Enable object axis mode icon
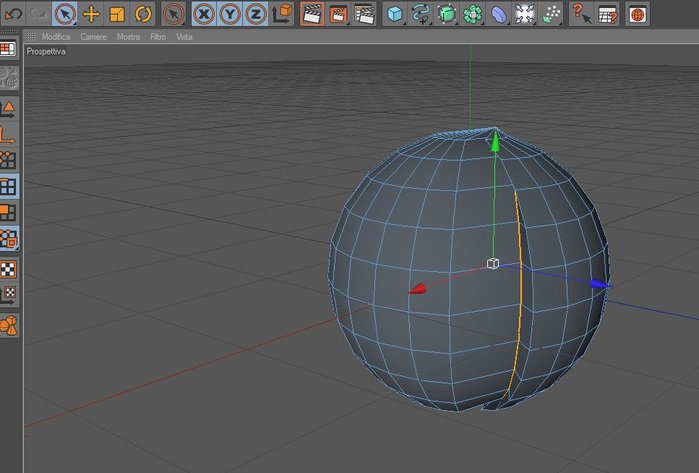 pyautogui.click(x=8, y=135)
